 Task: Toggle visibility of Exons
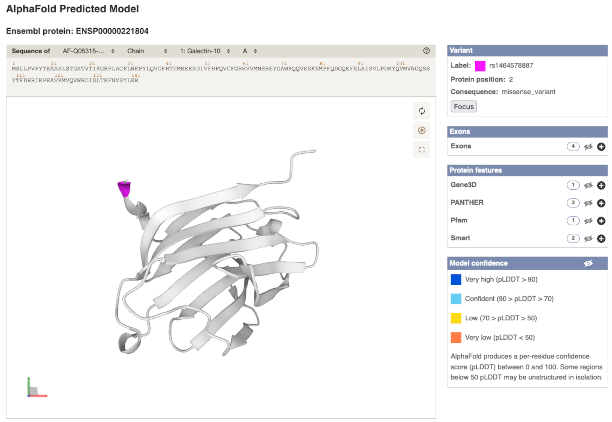click(x=588, y=147)
